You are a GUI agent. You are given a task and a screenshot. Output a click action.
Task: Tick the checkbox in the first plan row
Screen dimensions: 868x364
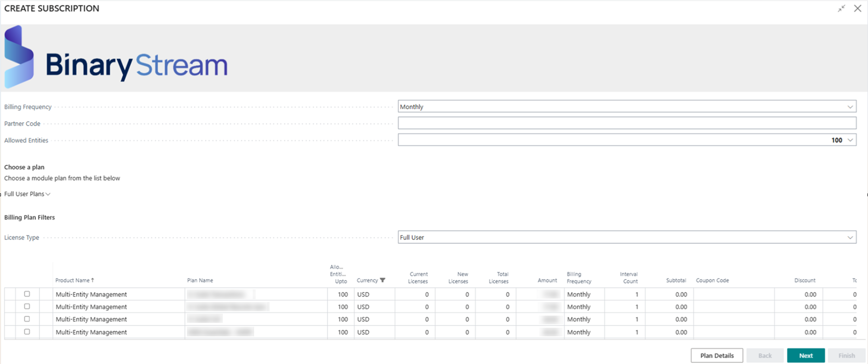click(27, 294)
